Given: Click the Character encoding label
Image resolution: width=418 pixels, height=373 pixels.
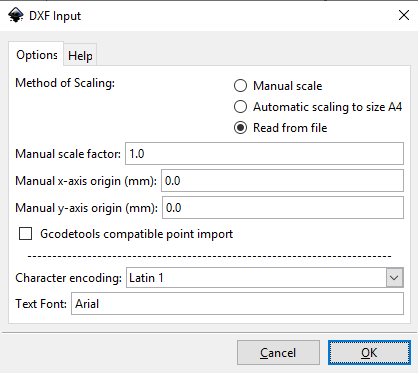Looking at the screenshot, I should click(x=69, y=278).
